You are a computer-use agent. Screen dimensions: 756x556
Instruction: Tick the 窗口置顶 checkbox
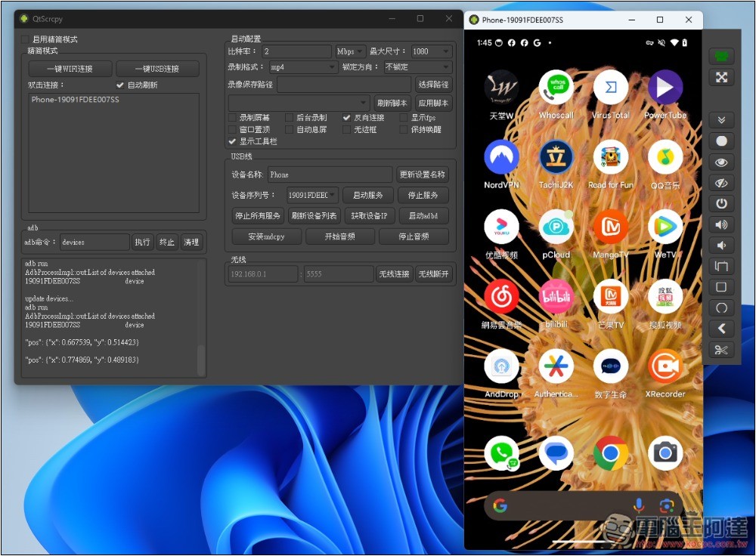point(232,130)
